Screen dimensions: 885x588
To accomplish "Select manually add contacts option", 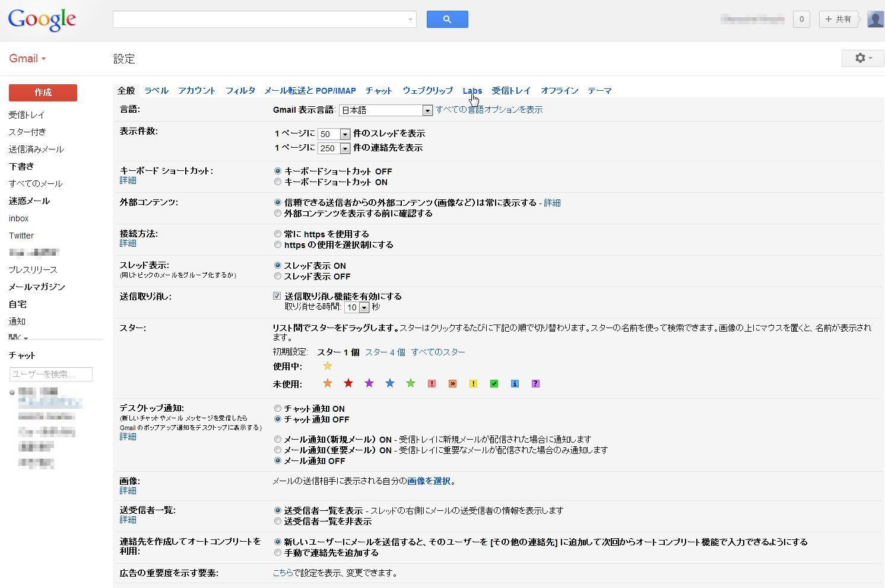I will click(278, 552).
